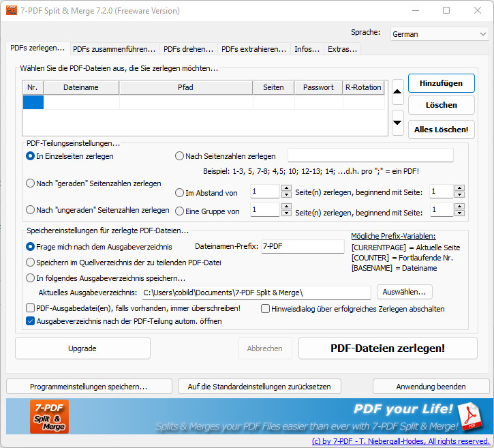494x448 pixels.
Task: Click 'Auswählen...' to pick output folder
Action: [x=404, y=292]
